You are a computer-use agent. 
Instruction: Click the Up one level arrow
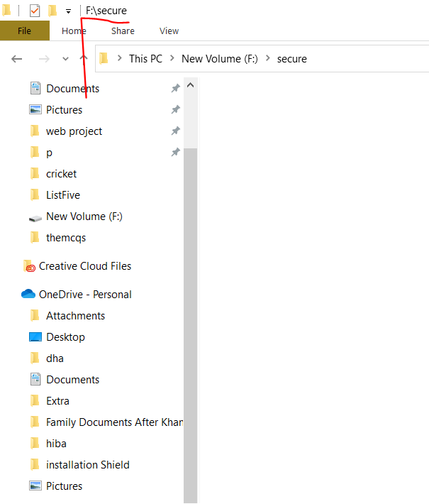84,58
